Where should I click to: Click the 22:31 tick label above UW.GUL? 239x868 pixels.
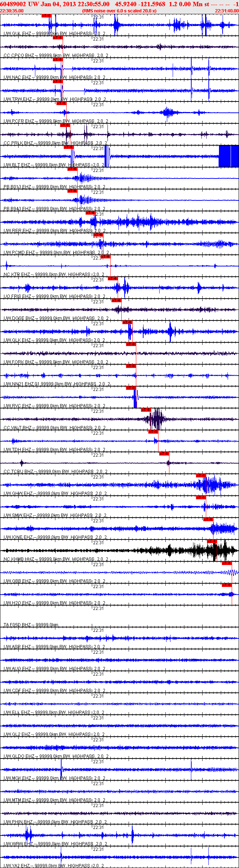point(98,17)
